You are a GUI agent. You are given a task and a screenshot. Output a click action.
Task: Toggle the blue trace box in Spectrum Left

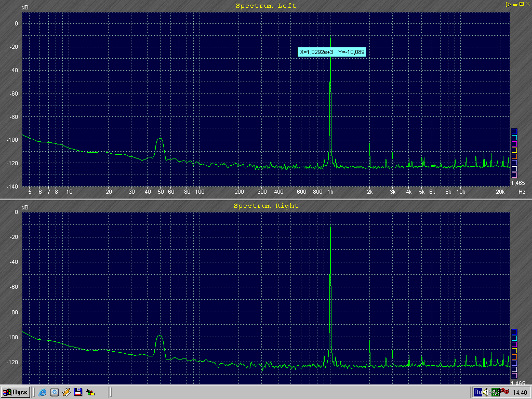click(514, 131)
